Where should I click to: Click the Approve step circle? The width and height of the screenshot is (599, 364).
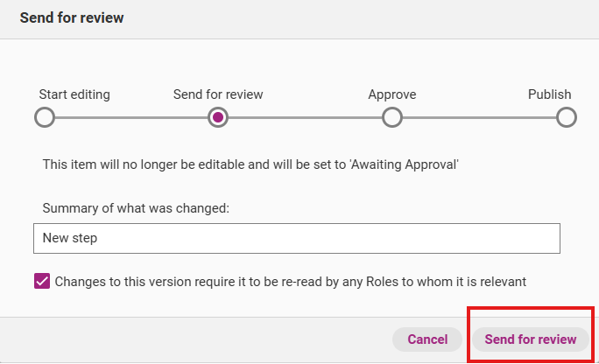click(392, 117)
